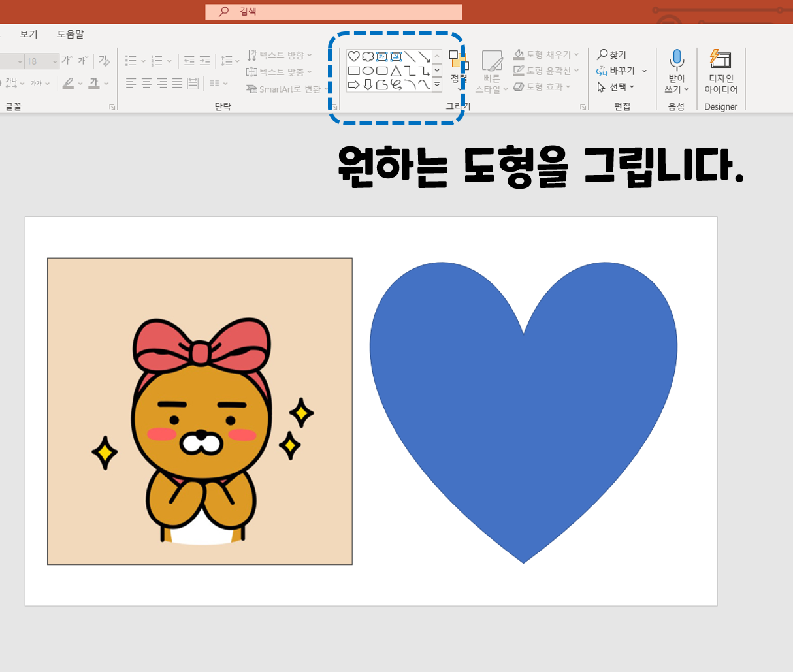Open the 도형 채우기 shape fill menu
793x672 pixels.
click(x=546, y=54)
